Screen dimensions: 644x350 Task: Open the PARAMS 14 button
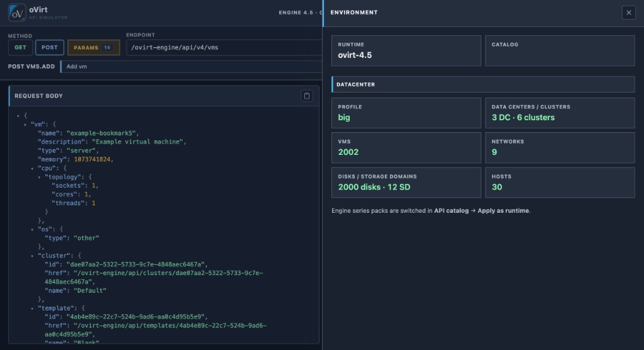point(94,47)
